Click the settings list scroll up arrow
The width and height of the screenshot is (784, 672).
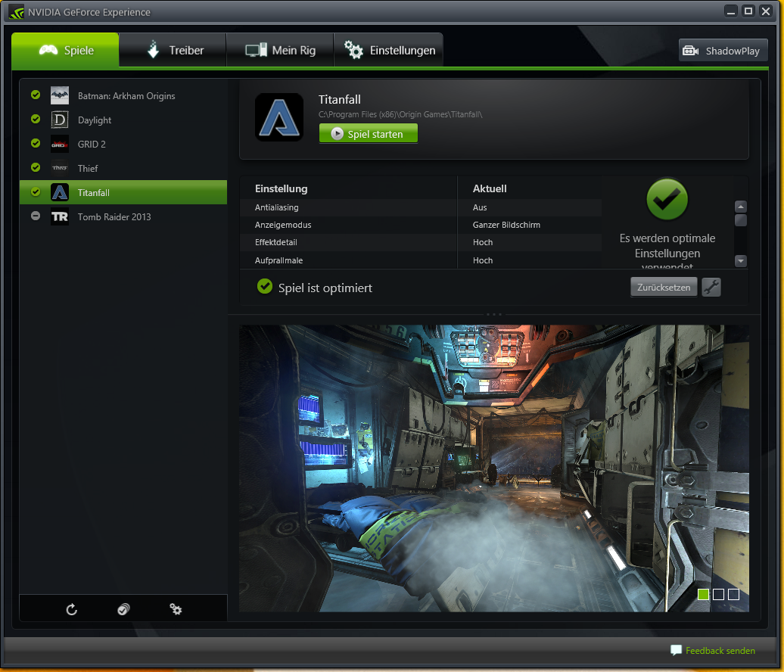(741, 207)
